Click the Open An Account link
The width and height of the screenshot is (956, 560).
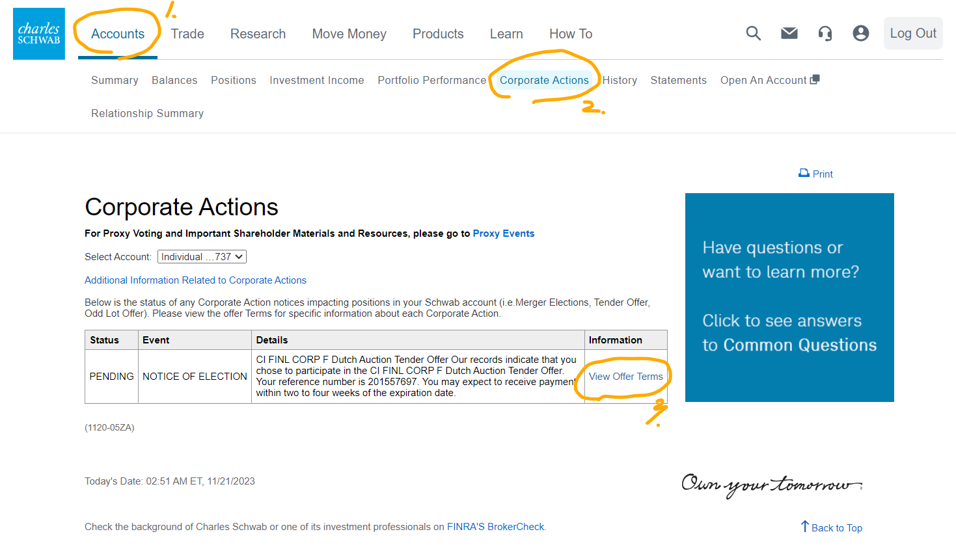(x=763, y=80)
